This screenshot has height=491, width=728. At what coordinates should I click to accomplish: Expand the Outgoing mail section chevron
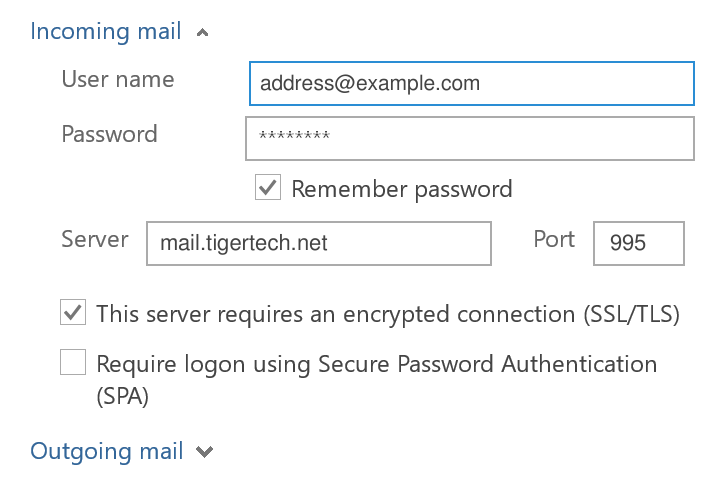pyautogui.click(x=205, y=452)
